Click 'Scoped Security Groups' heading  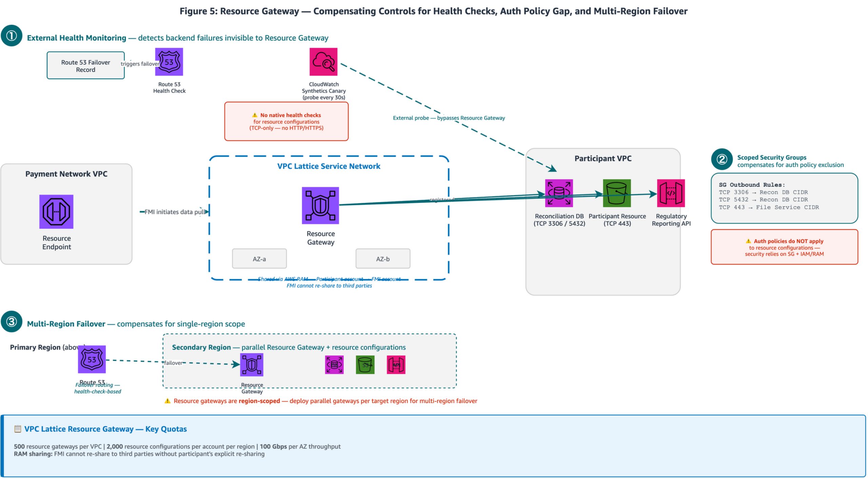click(x=771, y=157)
